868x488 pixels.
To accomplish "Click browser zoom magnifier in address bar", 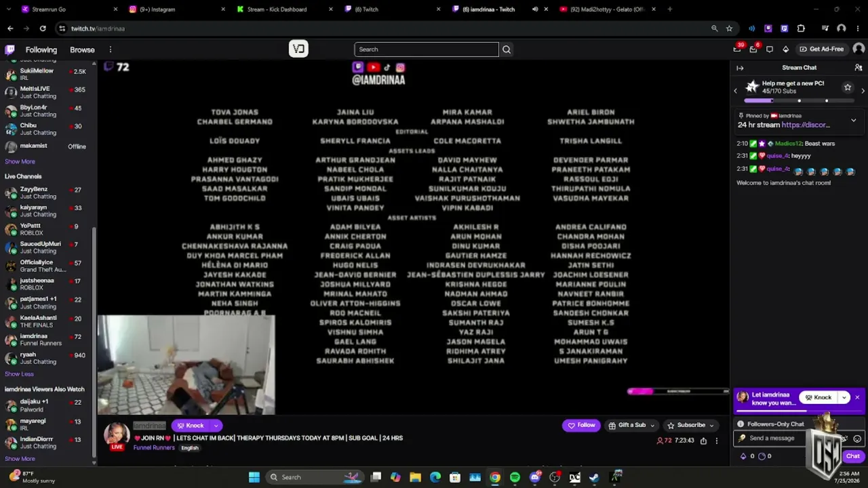I will (x=714, y=28).
